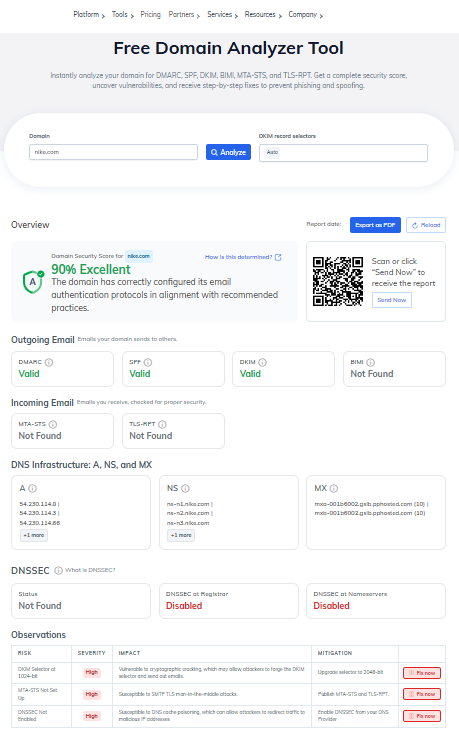The width and height of the screenshot is (459, 730).
Task: Click the 'ns-n1.nike.com' nameserver entry
Action: (188, 504)
